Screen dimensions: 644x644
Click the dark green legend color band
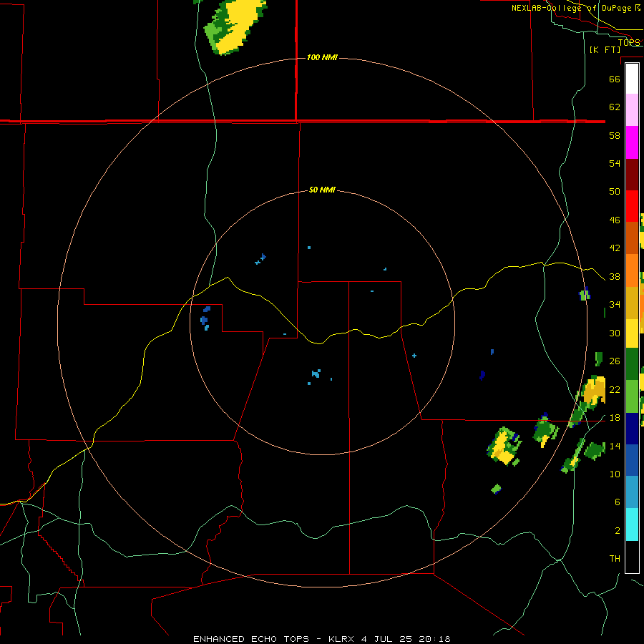[632, 364]
